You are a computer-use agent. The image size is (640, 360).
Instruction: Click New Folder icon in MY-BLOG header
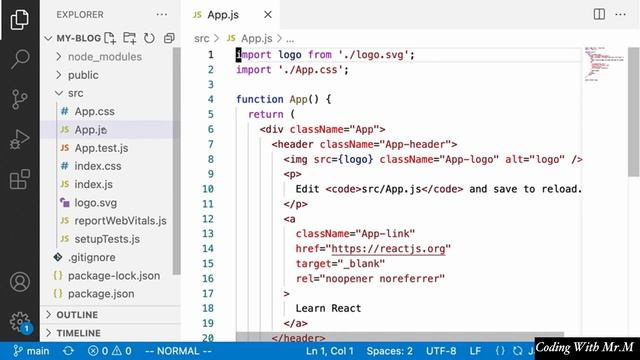[x=129, y=38]
